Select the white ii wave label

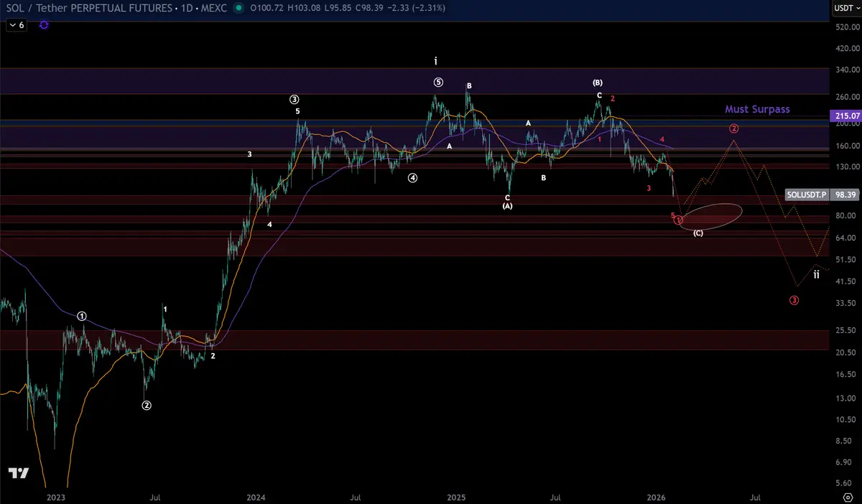pyautogui.click(x=816, y=274)
